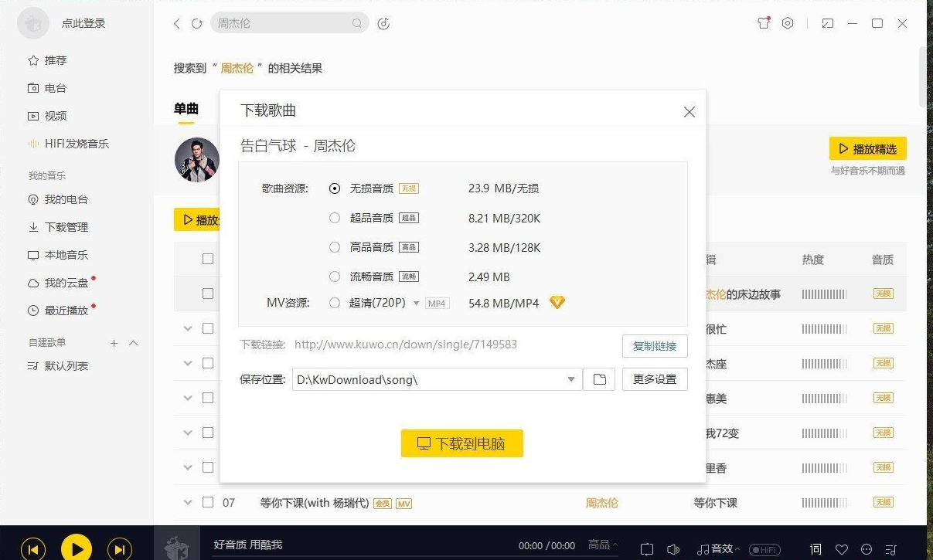This screenshot has width=933, height=560.
Task: Click the main play button
Action: click(x=77, y=548)
